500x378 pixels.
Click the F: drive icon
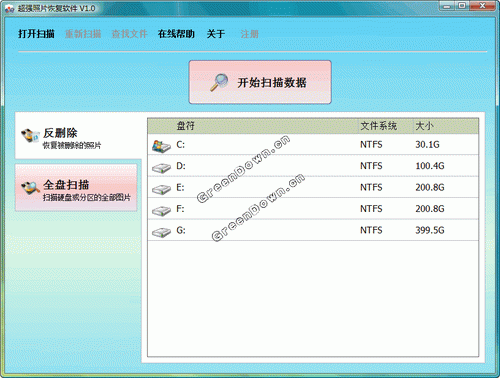coord(161,210)
